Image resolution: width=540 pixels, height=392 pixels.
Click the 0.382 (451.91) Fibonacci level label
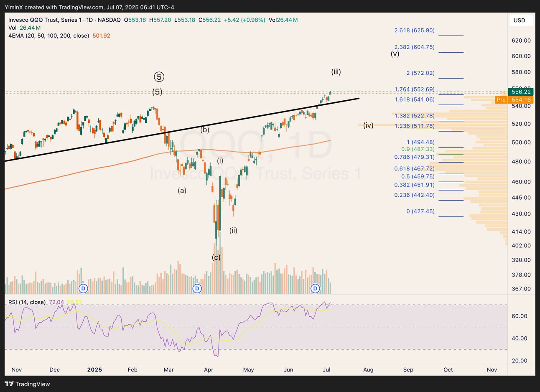(x=414, y=185)
